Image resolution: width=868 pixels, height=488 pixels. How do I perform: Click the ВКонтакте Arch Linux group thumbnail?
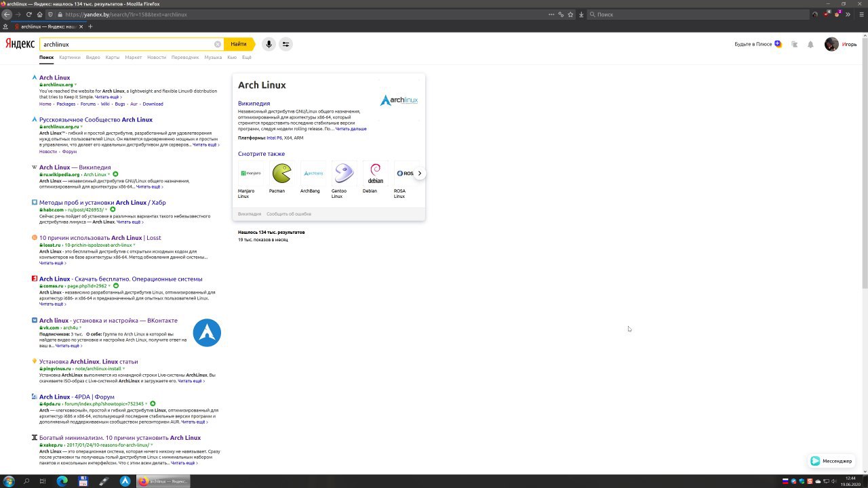click(207, 333)
